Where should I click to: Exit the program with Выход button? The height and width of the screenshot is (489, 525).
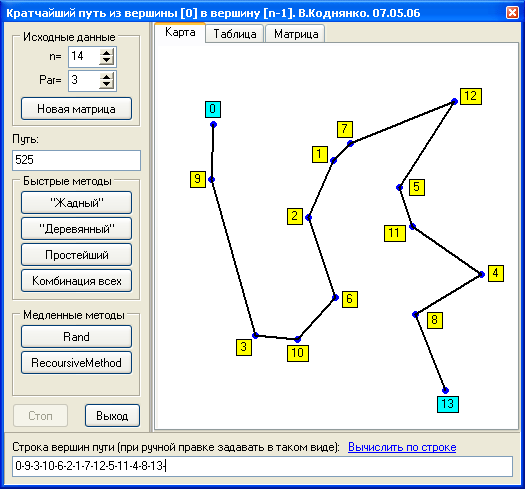(x=112, y=416)
